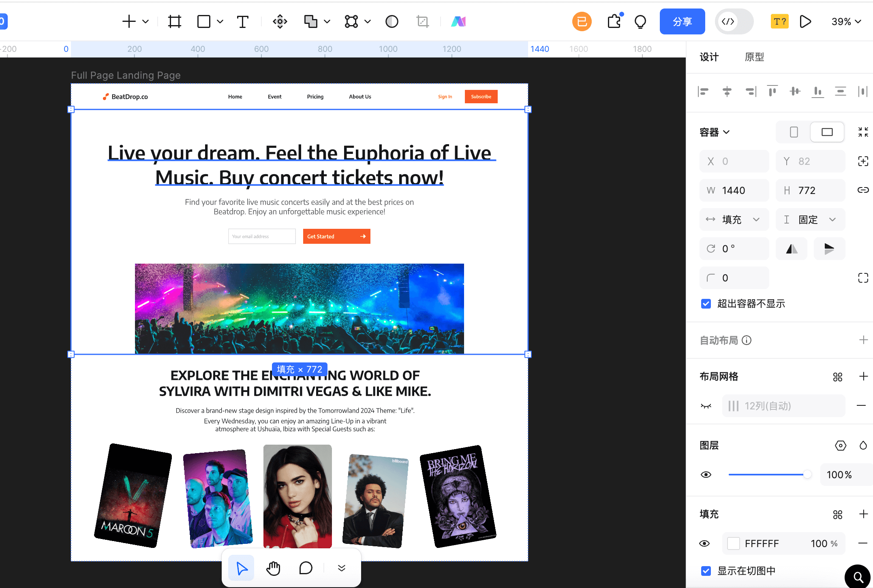Click the blue 分享 button
This screenshot has height=588, width=873.
[x=682, y=21]
